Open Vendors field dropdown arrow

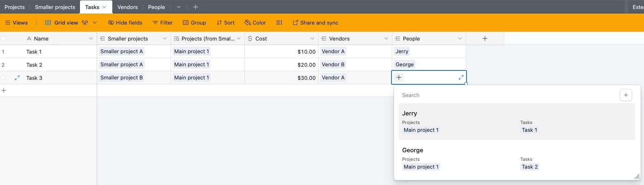[386, 38]
